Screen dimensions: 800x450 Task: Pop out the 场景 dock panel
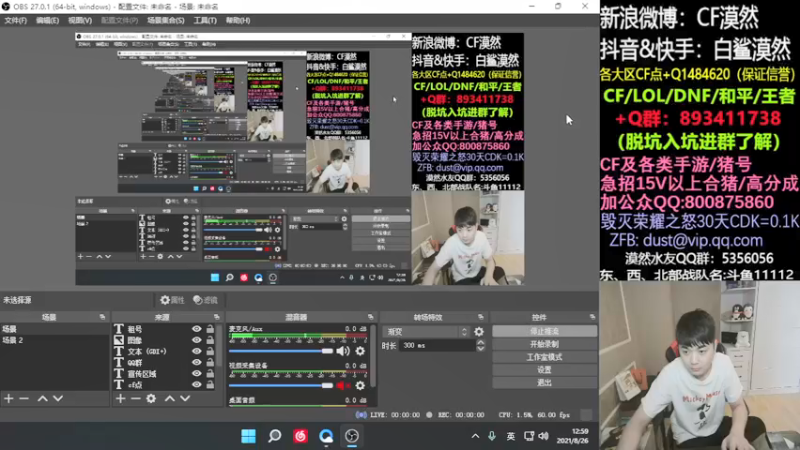tap(103, 317)
